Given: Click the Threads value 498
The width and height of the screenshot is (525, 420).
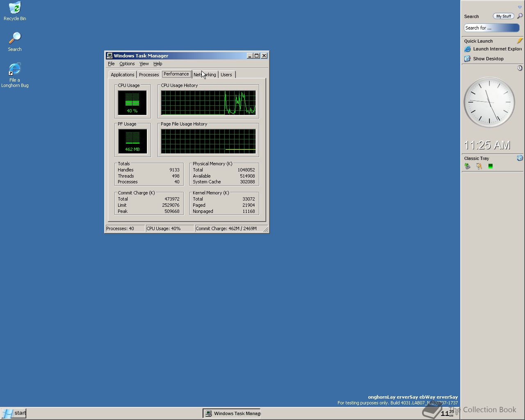Looking at the screenshot, I should (176, 176).
